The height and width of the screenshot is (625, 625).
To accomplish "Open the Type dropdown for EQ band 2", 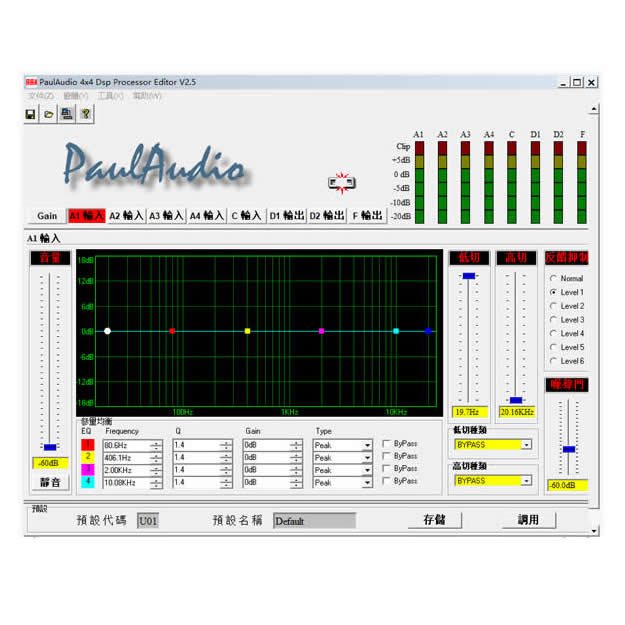I will (367, 458).
